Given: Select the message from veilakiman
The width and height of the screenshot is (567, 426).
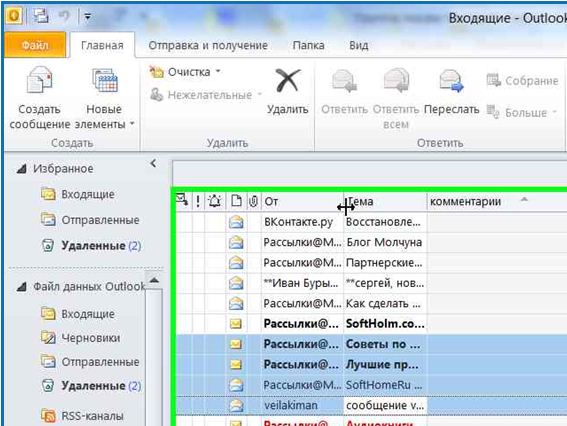Looking at the screenshot, I should click(371, 405).
